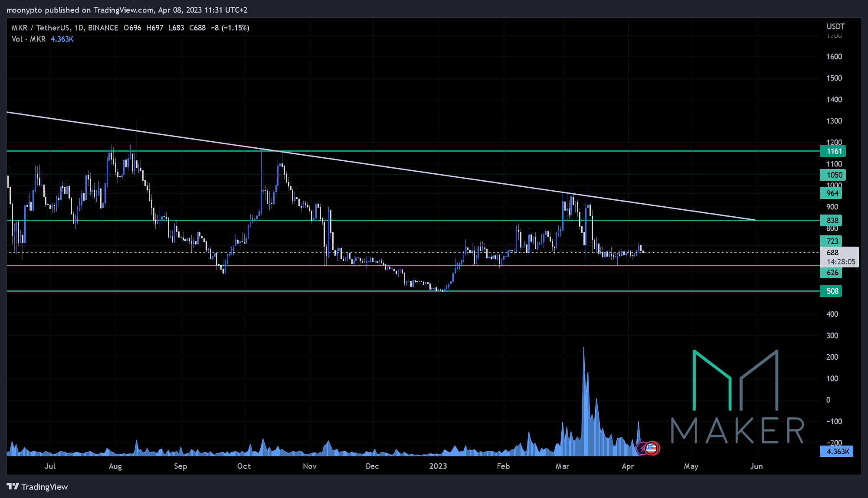
Task: Click the 1600 price axis tick
Action: (x=834, y=57)
